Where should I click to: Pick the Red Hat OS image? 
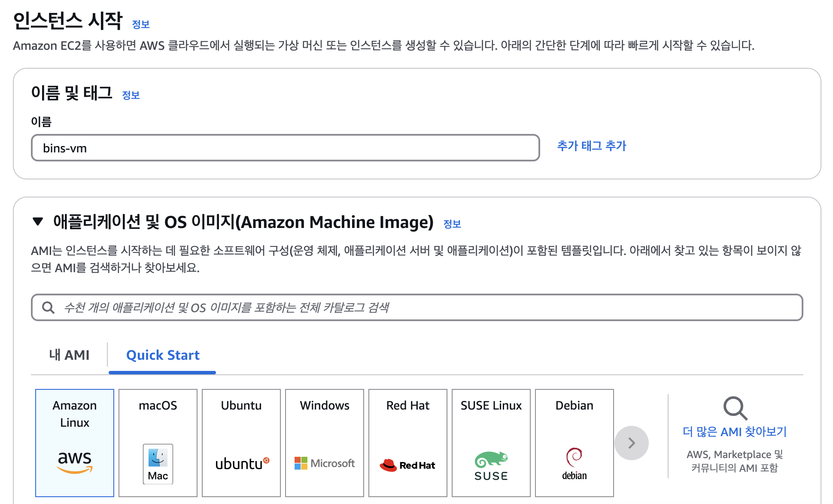[407, 442]
